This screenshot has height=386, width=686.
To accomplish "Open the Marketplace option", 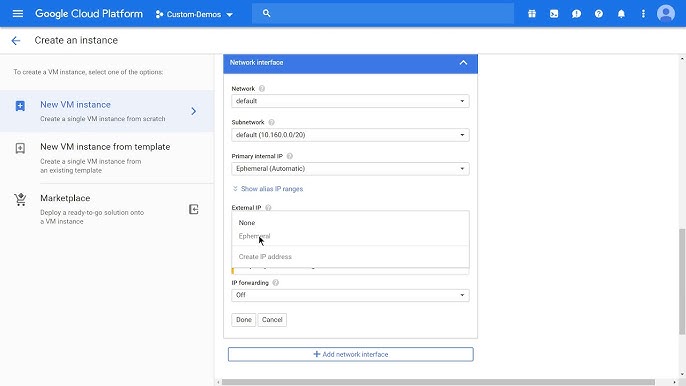I will [x=107, y=209].
